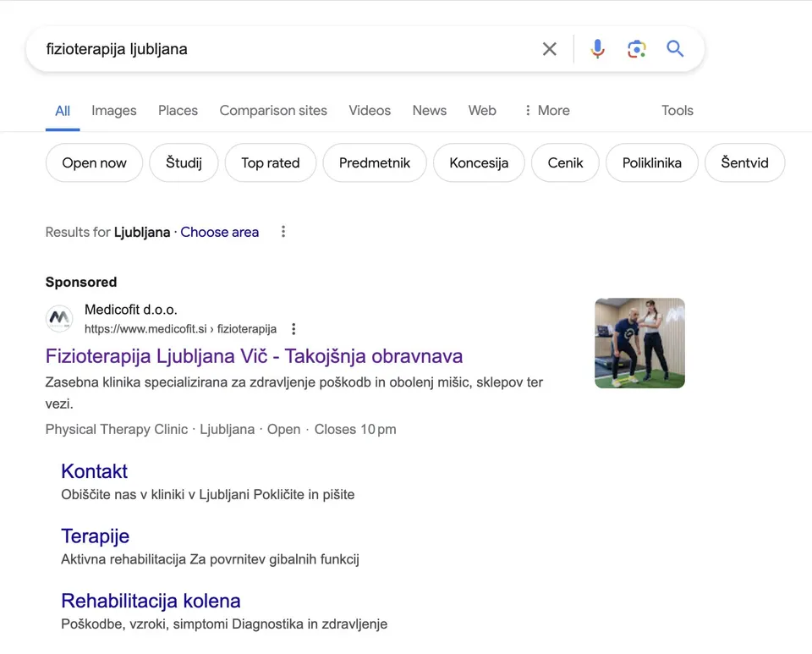The image size is (812, 654).
Task: Click the Choose area link
Action: pyautogui.click(x=220, y=232)
